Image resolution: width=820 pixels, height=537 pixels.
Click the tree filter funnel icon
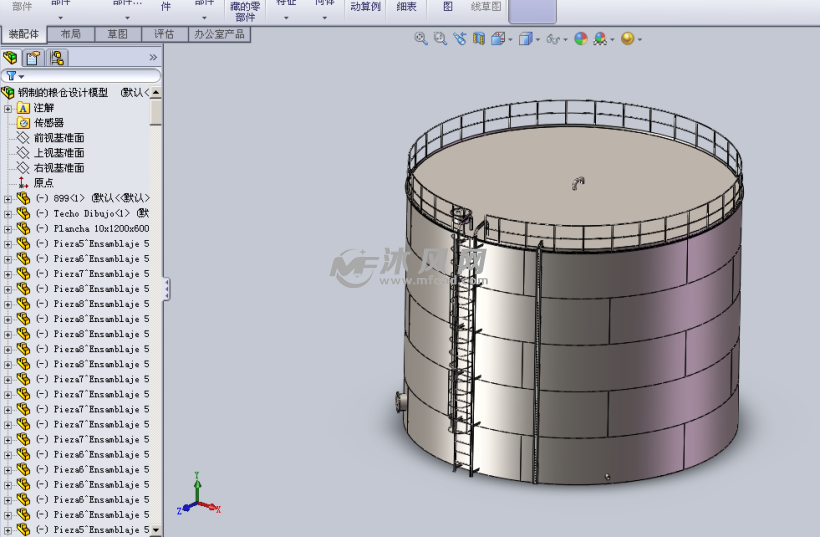[11, 76]
